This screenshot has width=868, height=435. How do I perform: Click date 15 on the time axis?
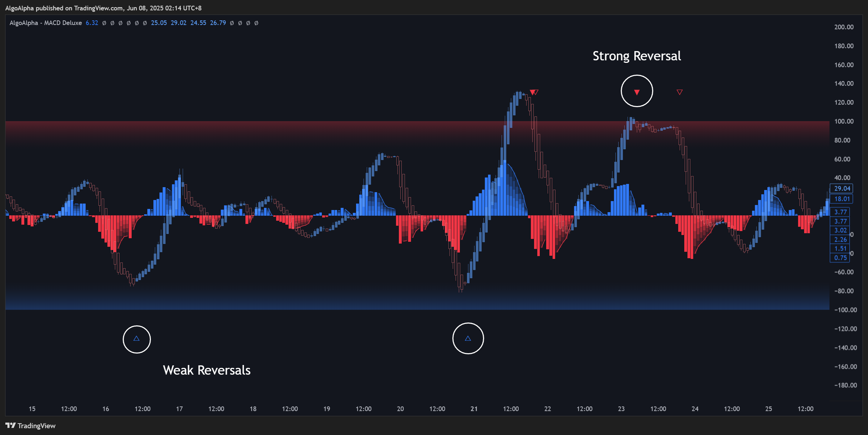32,409
